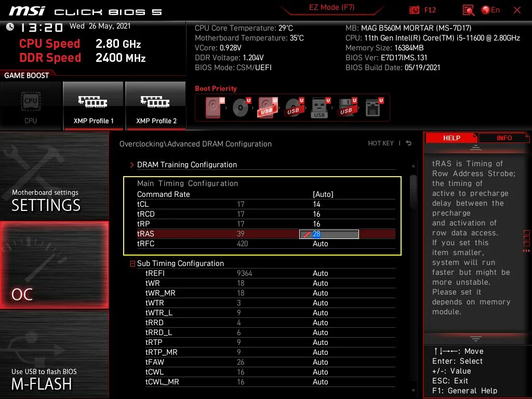Close the BIOS with the X icon
Image resolution: width=532 pixels, height=399 pixels.
(517, 10)
